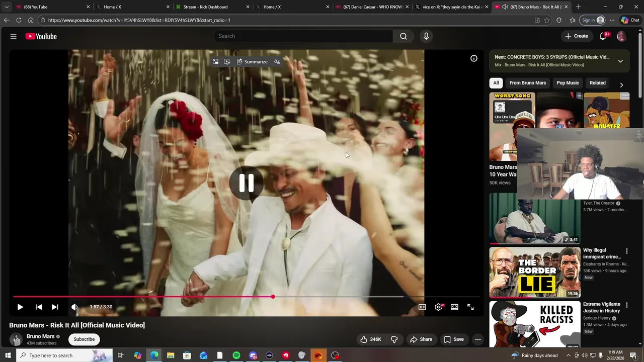Toggle closed captions on the player
The width and height of the screenshot is (644, 362).
[x=422, y=307]
